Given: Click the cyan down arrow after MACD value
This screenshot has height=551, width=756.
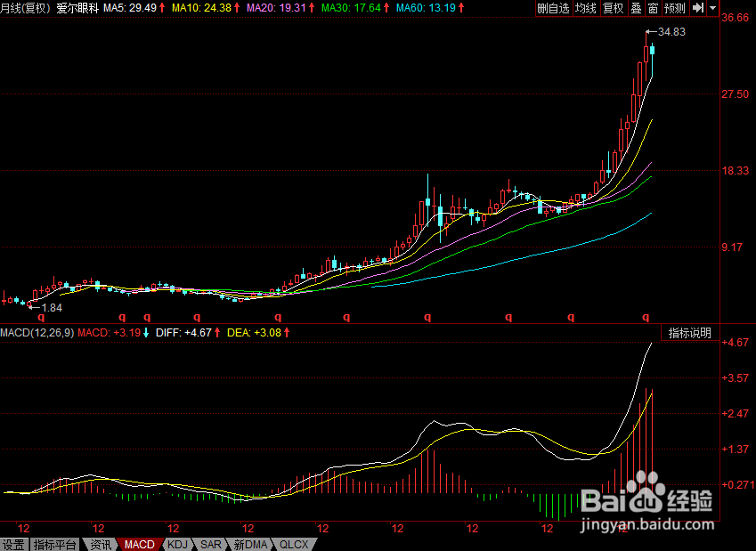Looking at the screenshot, I should (146, 333).
